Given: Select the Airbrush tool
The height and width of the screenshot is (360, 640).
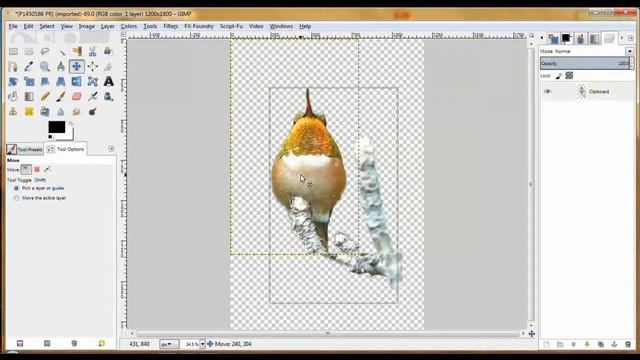Looking at the screenshot, I should pos(93,97).
